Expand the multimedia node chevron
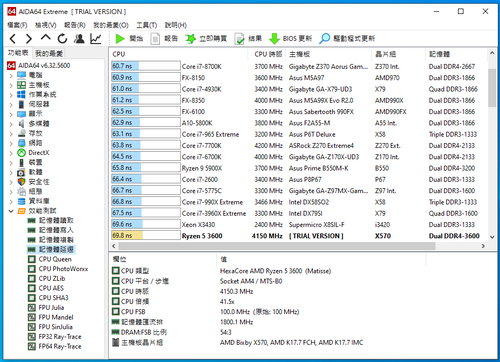Viewport: 500px width, 362px height. (11, 124)
